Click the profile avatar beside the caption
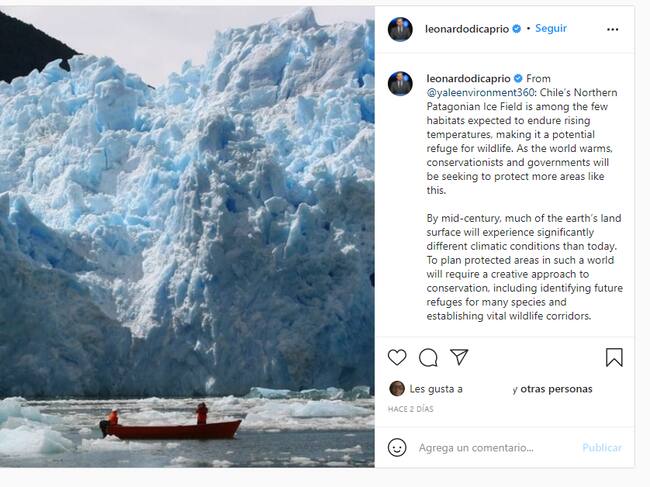Screen dimensions: 650x487 tap(400, 83)
